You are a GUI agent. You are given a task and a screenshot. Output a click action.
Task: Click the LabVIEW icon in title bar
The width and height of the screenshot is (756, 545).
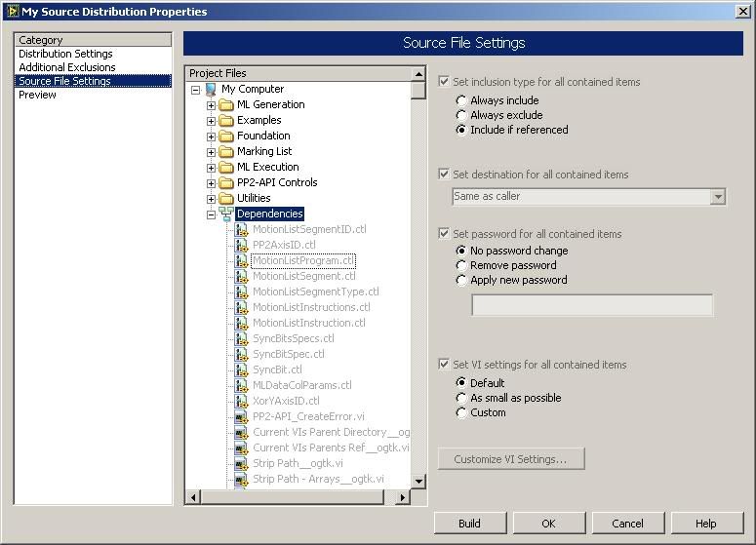click(x=13, y=11)
